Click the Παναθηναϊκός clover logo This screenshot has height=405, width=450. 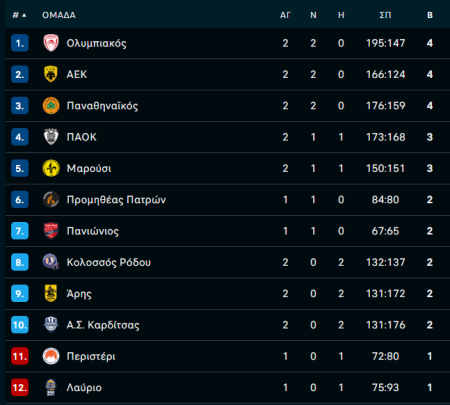(51, 106)
